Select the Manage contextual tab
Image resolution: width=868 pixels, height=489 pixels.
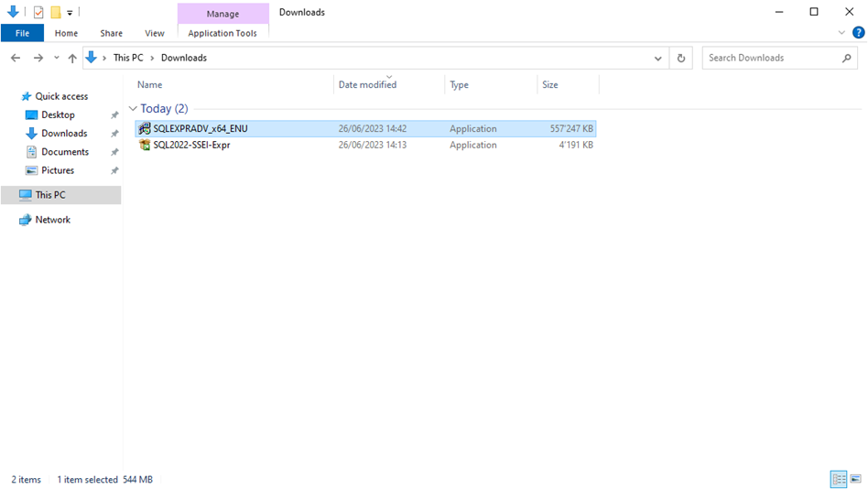click(223, 14)
